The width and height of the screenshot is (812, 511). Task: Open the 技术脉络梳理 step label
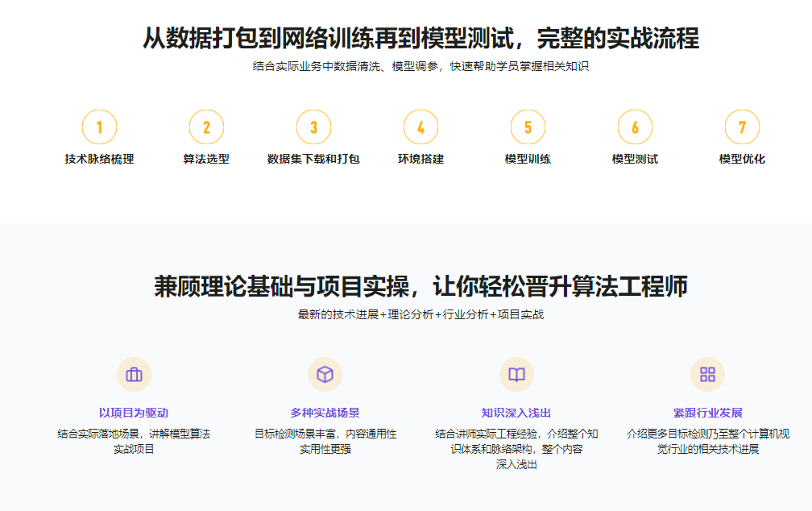click(99, 159)
